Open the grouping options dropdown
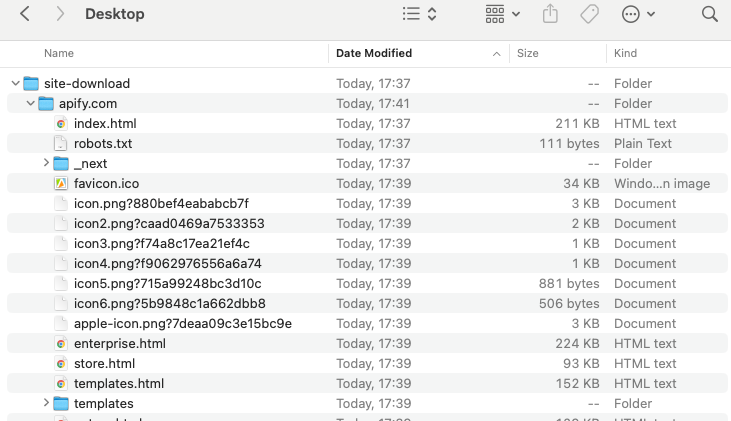Image resolution: width=731 pixels, height=421 pixels. 503,14
